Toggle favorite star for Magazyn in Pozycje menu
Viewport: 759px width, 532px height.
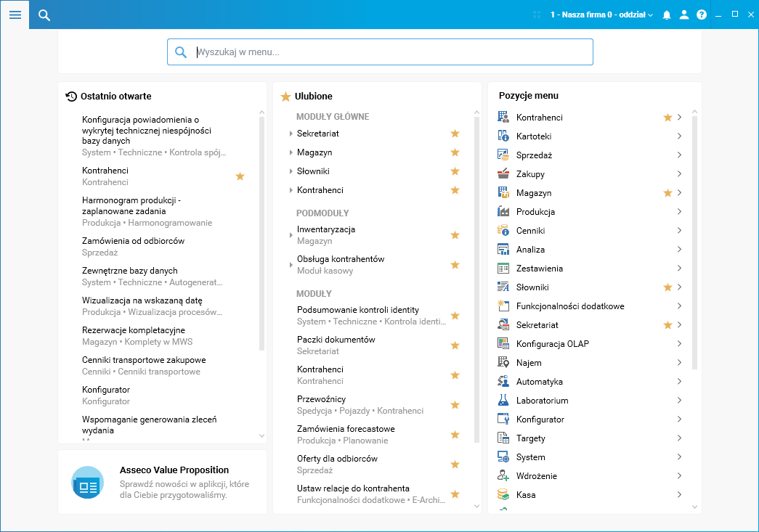667,192
